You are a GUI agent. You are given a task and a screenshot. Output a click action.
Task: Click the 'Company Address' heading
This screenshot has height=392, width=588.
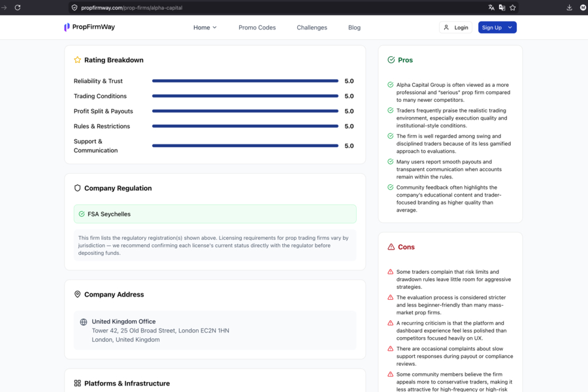[114, 294]
